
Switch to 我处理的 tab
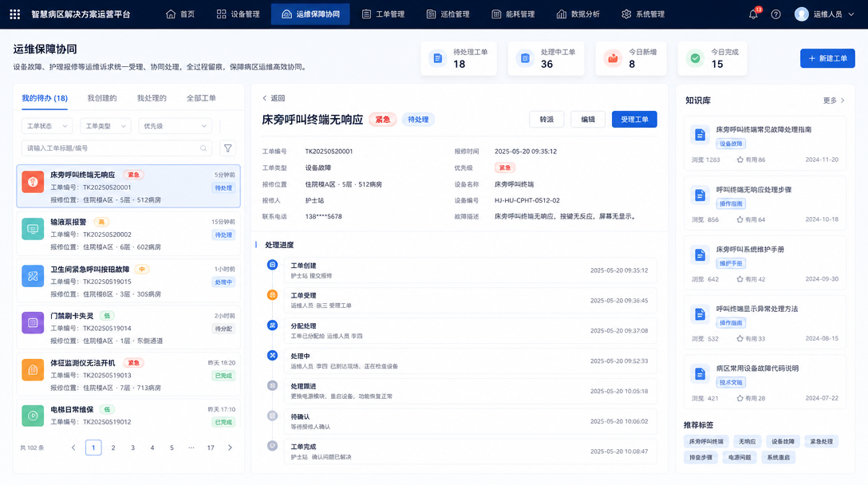tap(152, 98)
